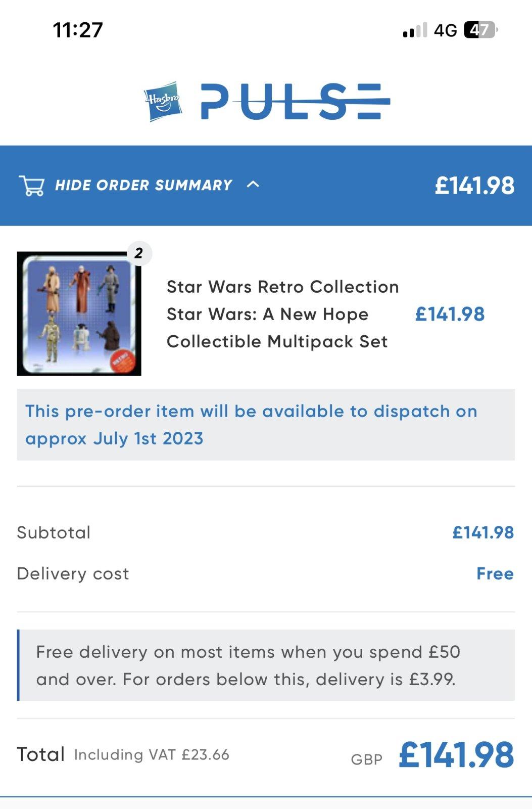Tap the Including VAT £23.66 text
The width and height of the screenshot is (532, 809).
coord(152,755)
